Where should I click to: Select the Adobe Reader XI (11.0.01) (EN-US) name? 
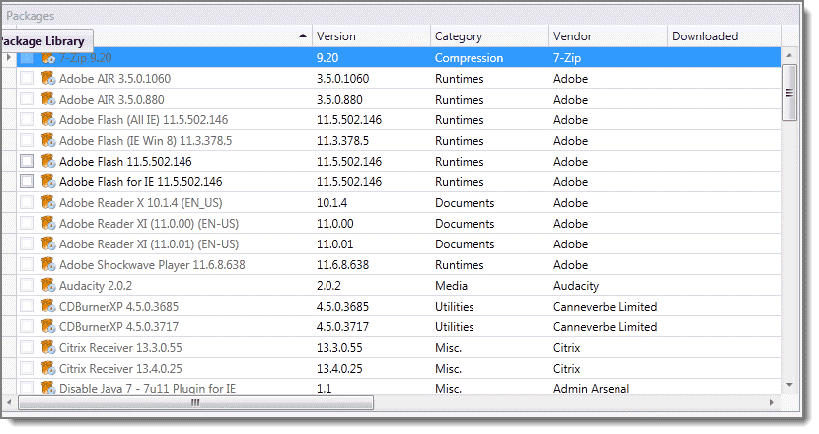pos(149,244)
